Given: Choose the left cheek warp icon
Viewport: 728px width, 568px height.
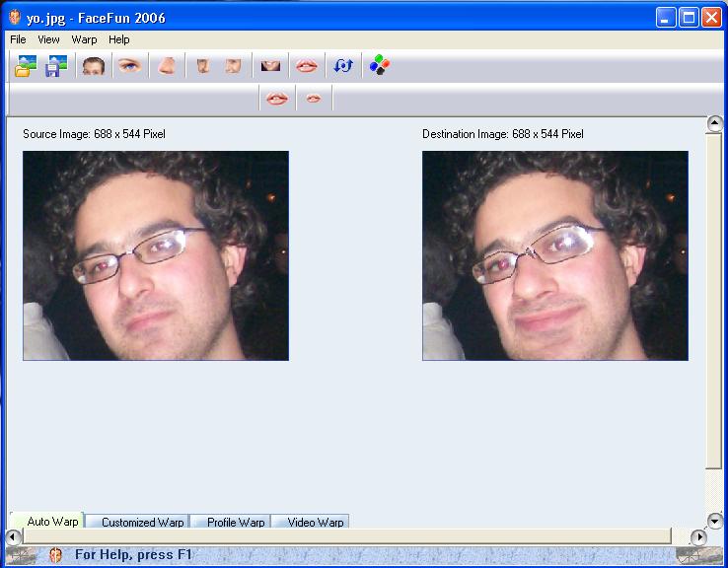Looking at the screenshot, I should pos(203,66).
